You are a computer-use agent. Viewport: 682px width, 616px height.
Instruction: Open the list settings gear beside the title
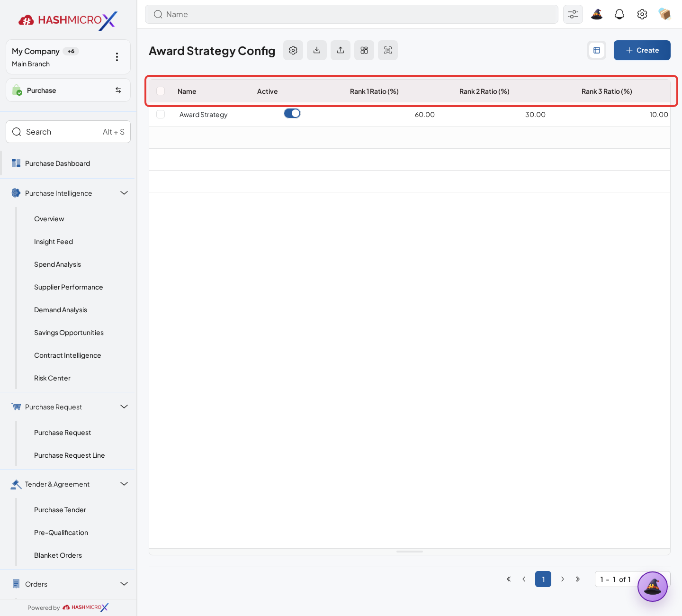[x=293, y=50]
